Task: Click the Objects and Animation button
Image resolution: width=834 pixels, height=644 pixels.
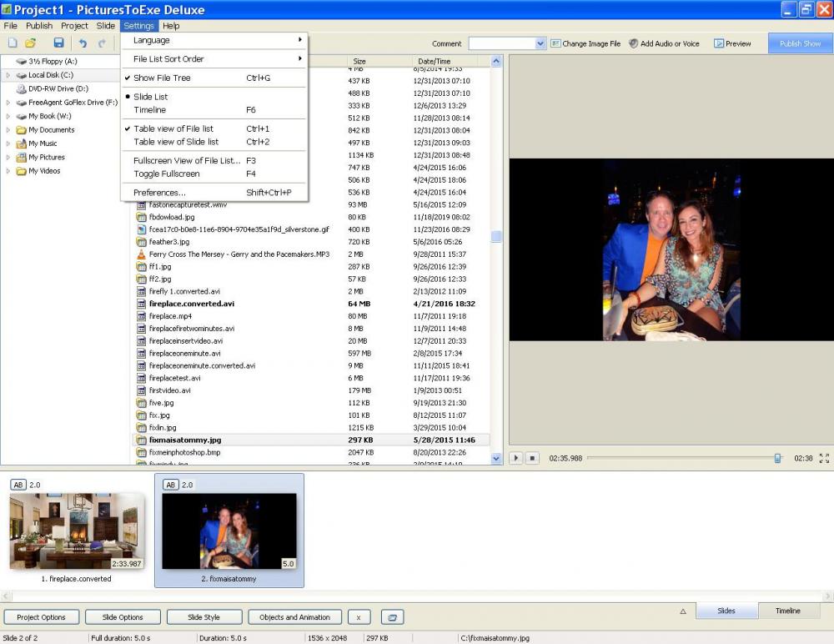Action: click(294, 617)
